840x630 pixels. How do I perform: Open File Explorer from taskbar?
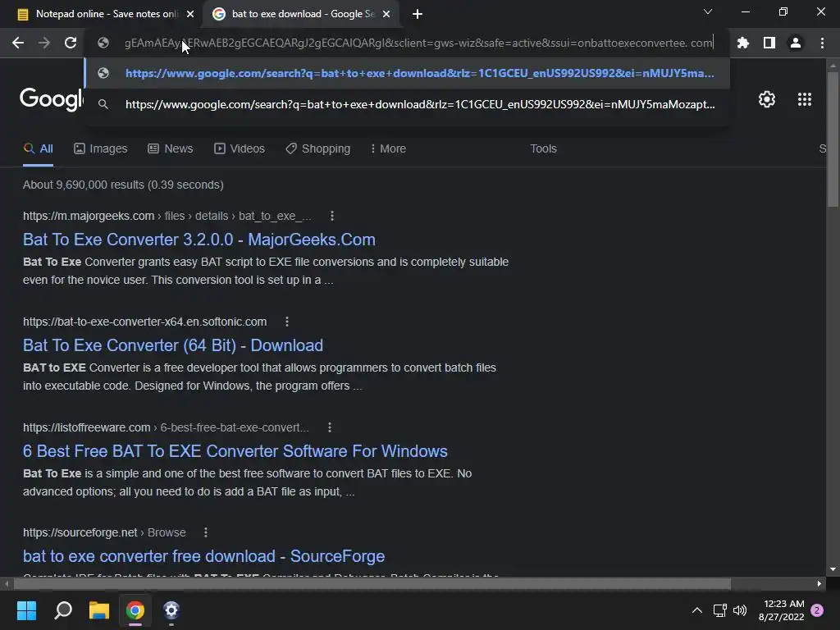(99, 610)
